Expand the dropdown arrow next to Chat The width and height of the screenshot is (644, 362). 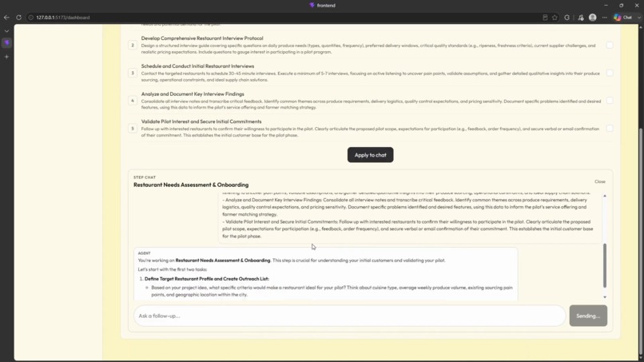pos(638,18)
